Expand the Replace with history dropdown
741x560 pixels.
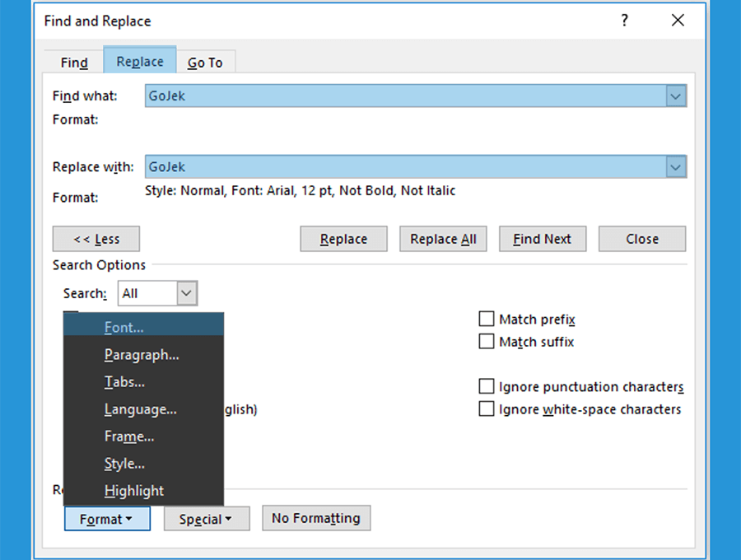(x=676, y=167)
